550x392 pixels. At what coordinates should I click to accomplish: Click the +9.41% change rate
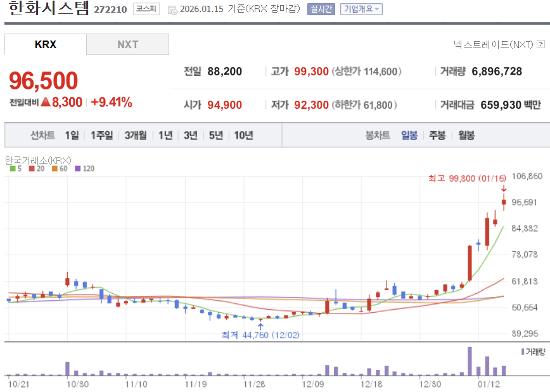tap(111, 102)
